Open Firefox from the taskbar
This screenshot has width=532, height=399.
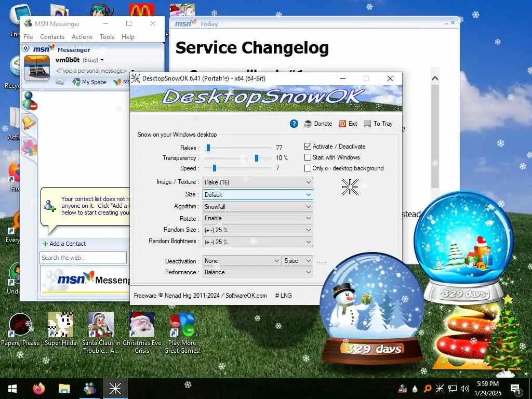(38, 389)
